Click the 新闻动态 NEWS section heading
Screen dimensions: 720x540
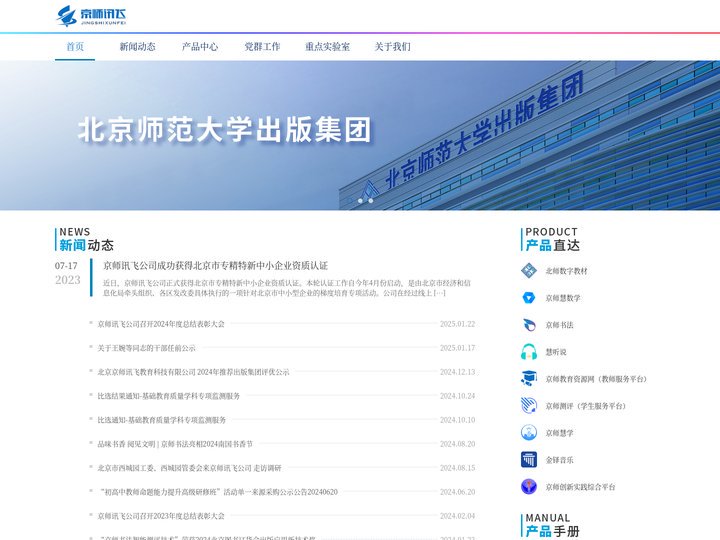pos(86,239)
